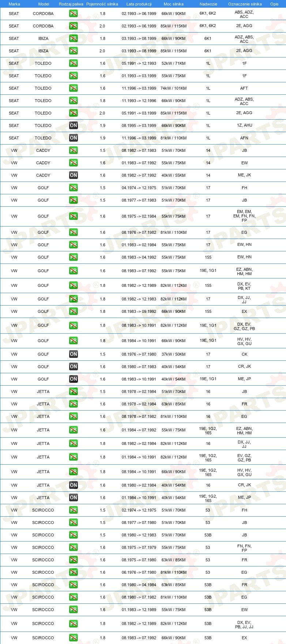Select production years 08.1980 -> 04.1984 cell
The height and width of the screenshot is (644, 286).
click(139, 585)
